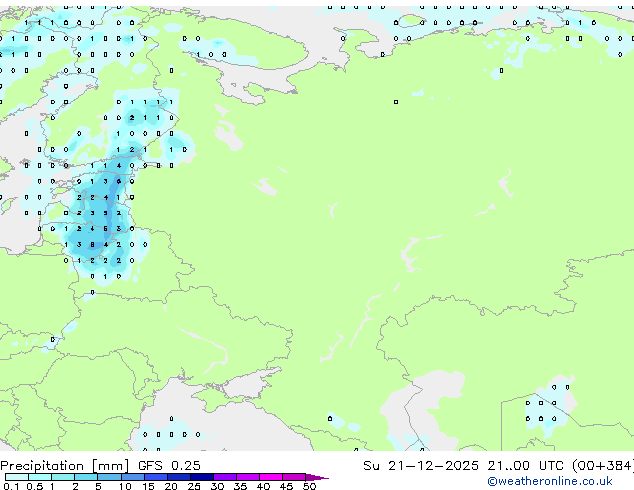Click the 15–20 mm royal blue legend swatch
The image size is (634, 490).
point(156,477)
